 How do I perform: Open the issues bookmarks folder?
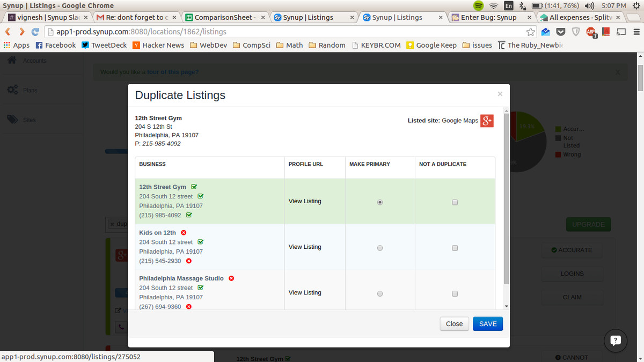coord(477,45)
